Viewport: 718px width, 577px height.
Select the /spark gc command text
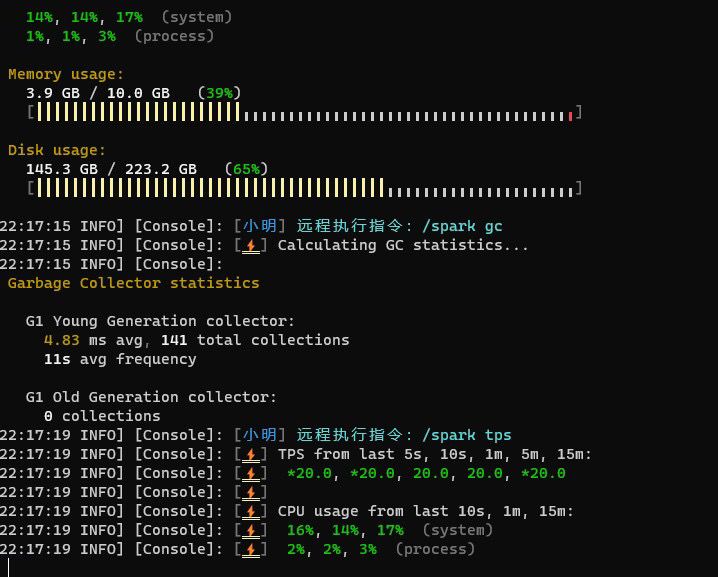462,226
